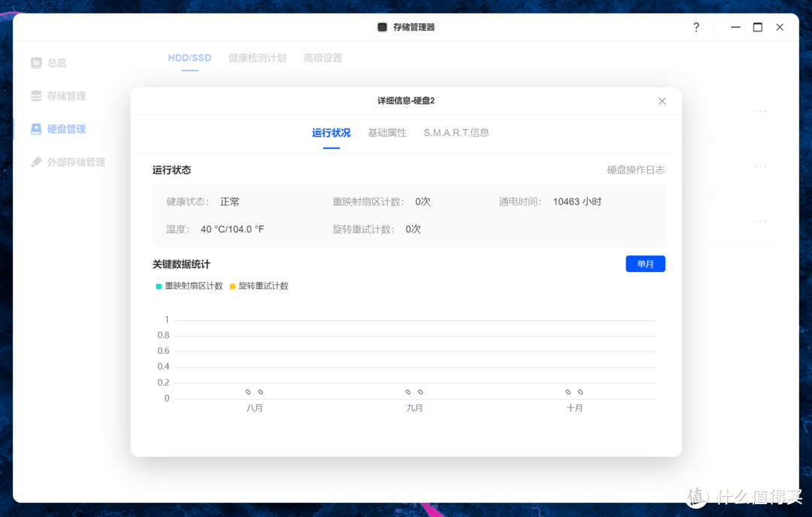Click the 硬盘管理 disk management sidebar icon
812x517 pixels.
(x=35, y=128)
